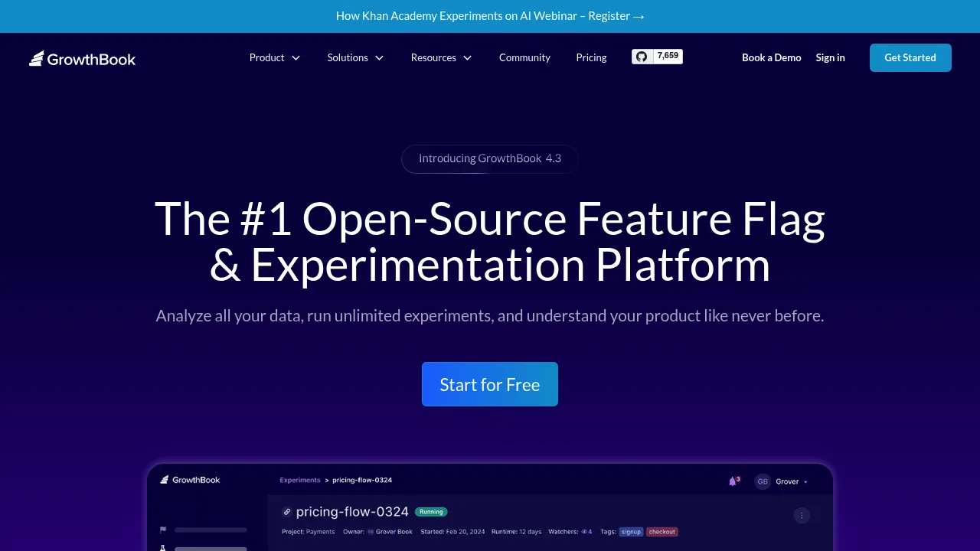Click the main headline about Open-Source Feature Flag
The image size is (980, 551).
pyautogui.click(x=490, y=241)
